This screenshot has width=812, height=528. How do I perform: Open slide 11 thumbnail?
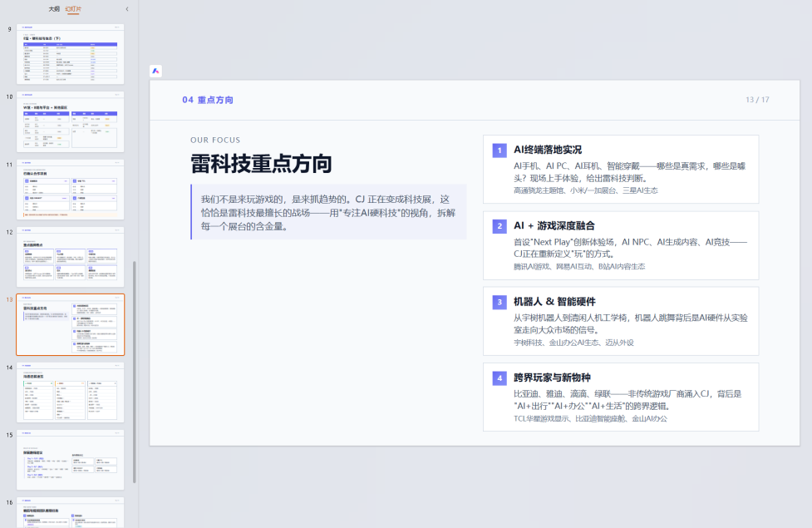pyautogui.click(x=71, y=189)
